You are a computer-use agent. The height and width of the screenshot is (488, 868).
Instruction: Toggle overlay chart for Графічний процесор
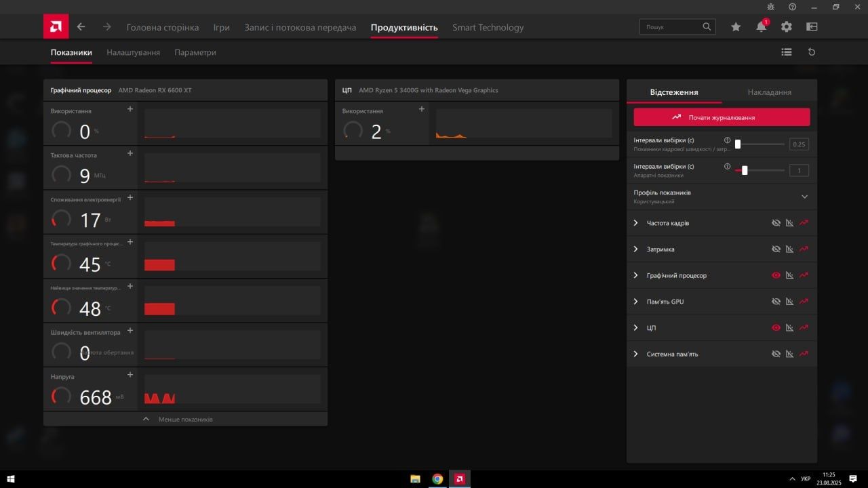pos(789,275)
